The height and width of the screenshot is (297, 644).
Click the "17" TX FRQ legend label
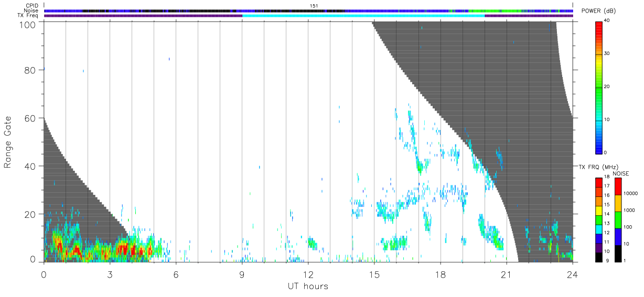pyautogui.click(x=607, y=186)
